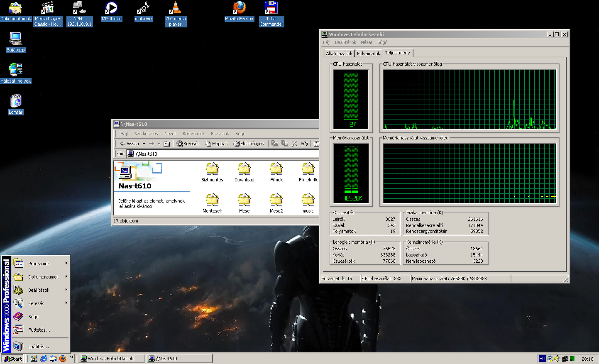Select the Sajátgép desktop icon

click(x=15, y=42)
